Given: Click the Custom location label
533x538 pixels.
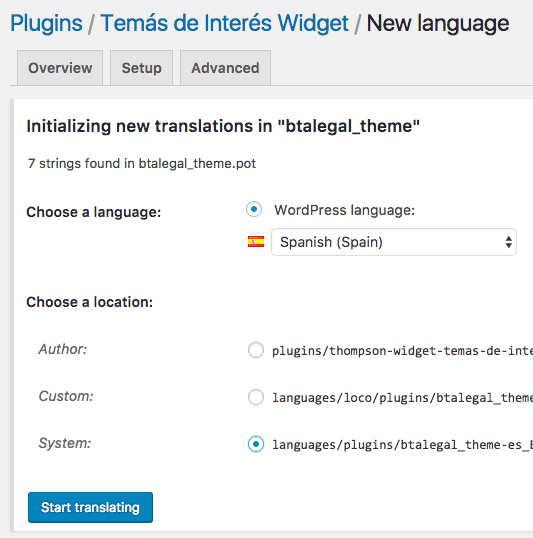Looking at the screenshot, I should click(66, 396).
